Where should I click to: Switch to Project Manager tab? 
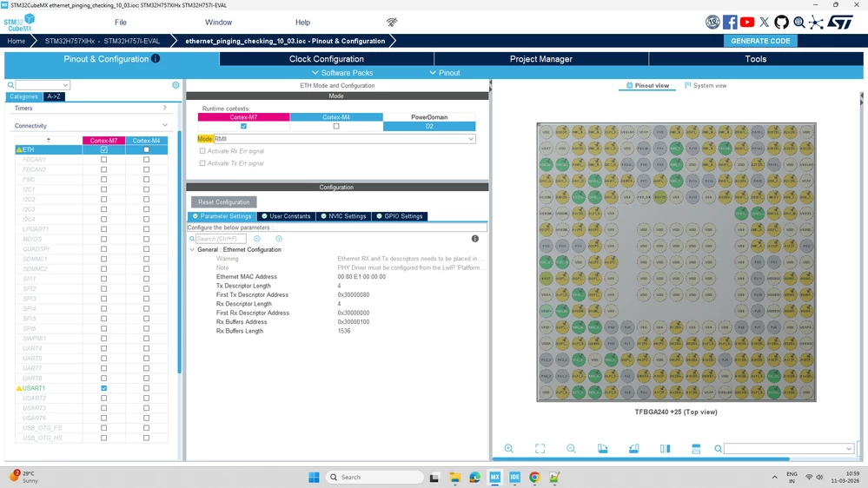(540, 59)
